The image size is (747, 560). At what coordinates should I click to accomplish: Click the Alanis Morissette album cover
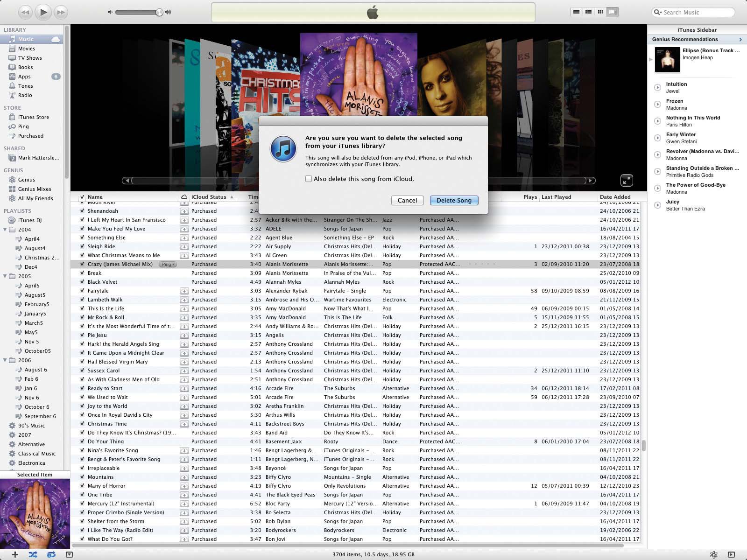pyautogui.click(x=359, y=75)
